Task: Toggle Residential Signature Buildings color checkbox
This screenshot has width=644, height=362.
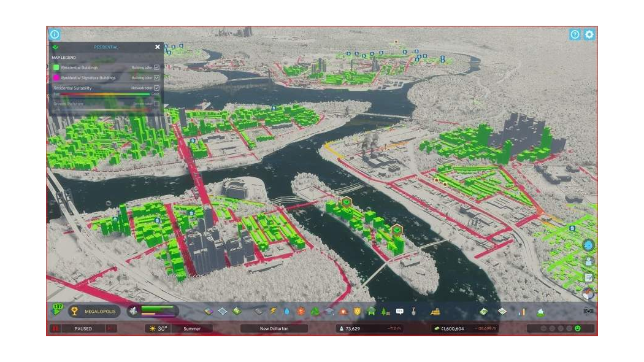Action: pyautogui.click(x=156, y=78)
